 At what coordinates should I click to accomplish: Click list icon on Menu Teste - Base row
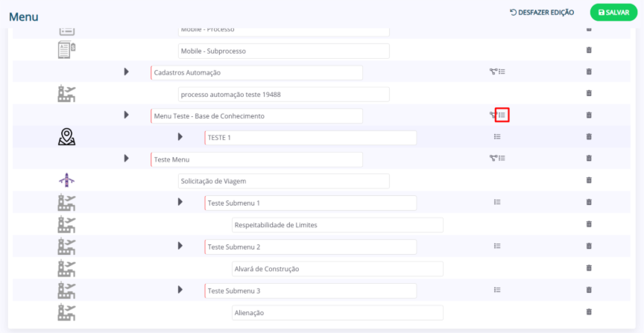502,115
